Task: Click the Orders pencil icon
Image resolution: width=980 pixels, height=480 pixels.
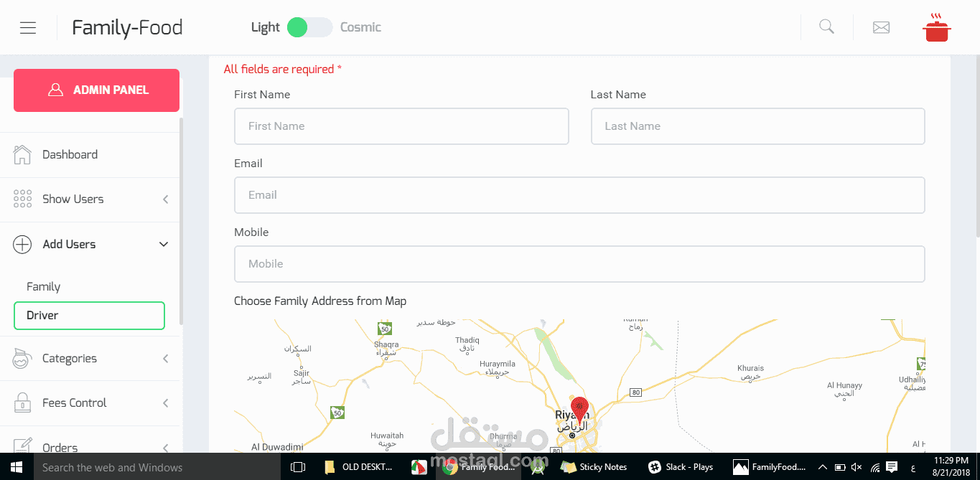Action: (x=22, y=445)
